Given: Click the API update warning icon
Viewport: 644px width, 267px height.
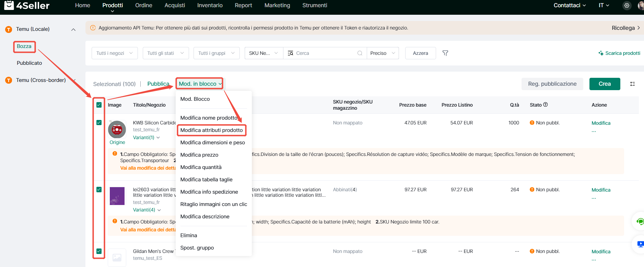Looking at the screenshot, I should point(93,28).
